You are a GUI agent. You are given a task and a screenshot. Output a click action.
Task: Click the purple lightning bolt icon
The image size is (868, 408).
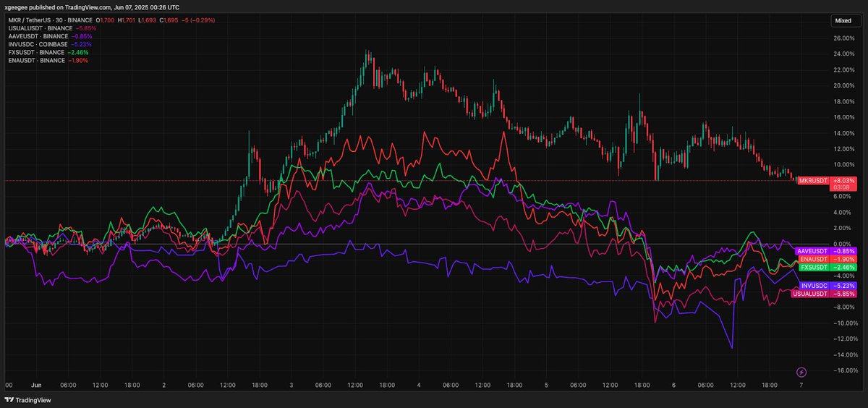tap(801, 372)
